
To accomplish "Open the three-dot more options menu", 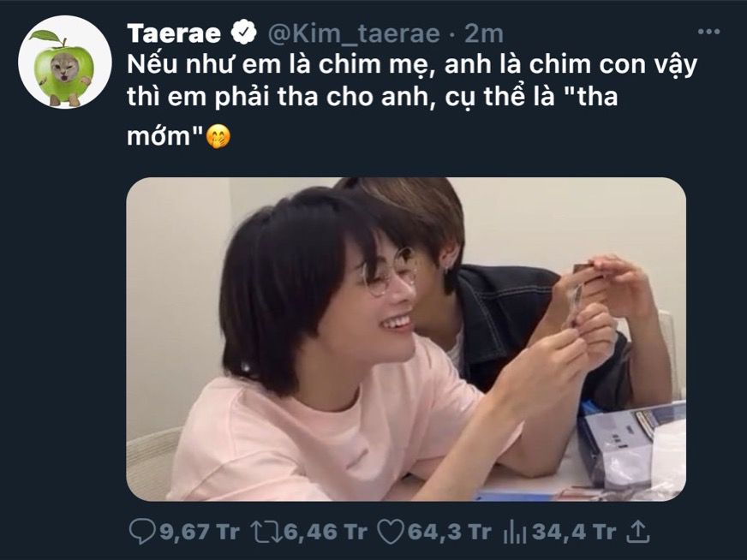I will (x=708, y=32).
